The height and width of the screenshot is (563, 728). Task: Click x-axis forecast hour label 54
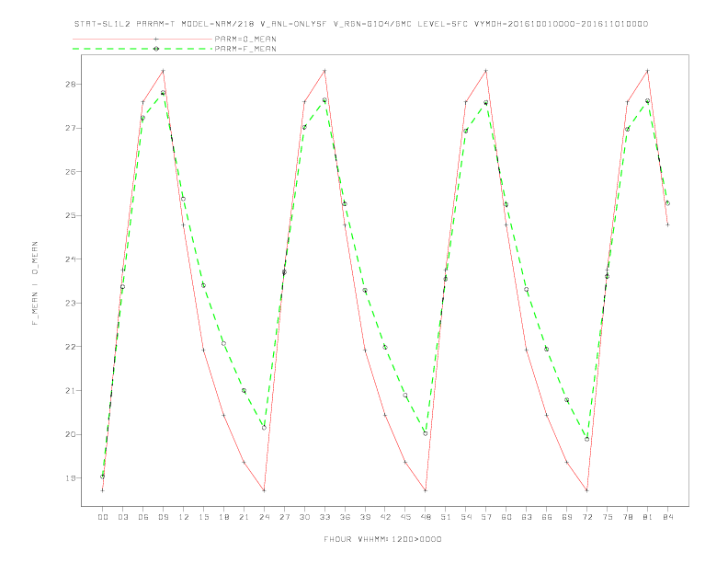tap(466, 517)
